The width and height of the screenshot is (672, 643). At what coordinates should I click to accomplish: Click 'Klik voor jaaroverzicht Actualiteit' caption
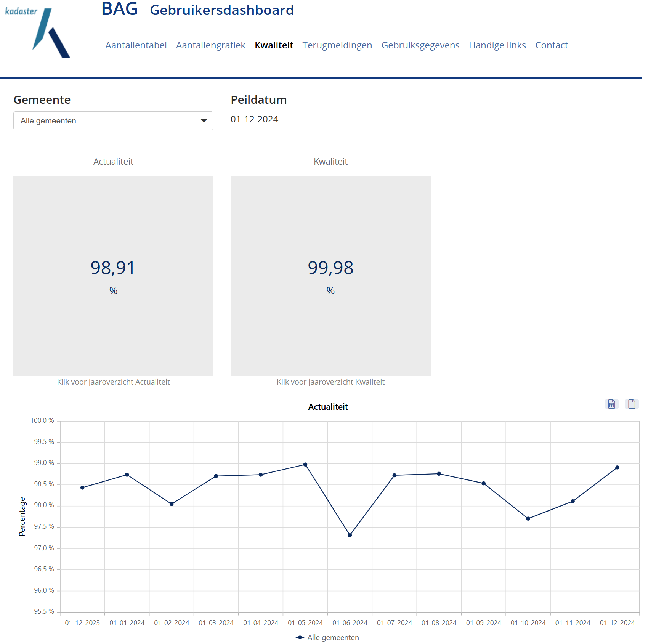pyautogui.click(x=113, y=382)
